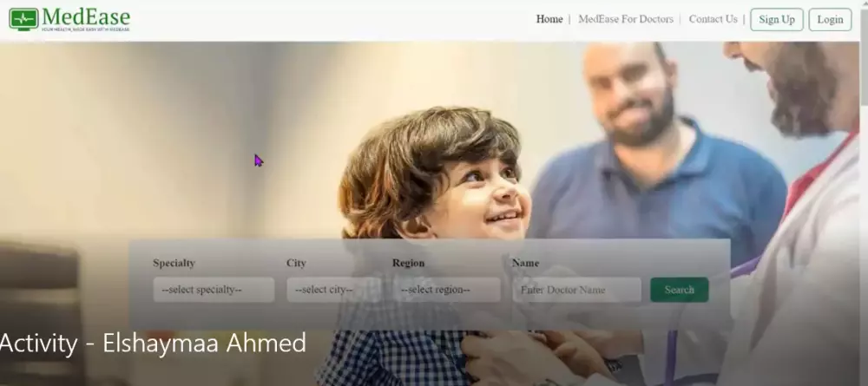
Task: Click the Activity - Elshaymaa Ahmed caption
Action: 153,343
